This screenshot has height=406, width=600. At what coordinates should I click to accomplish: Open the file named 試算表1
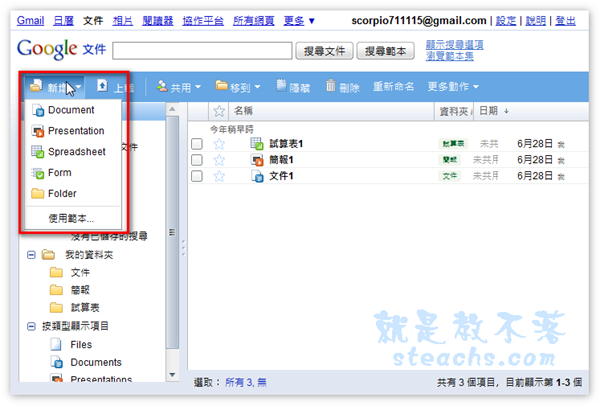pos(286,144)
